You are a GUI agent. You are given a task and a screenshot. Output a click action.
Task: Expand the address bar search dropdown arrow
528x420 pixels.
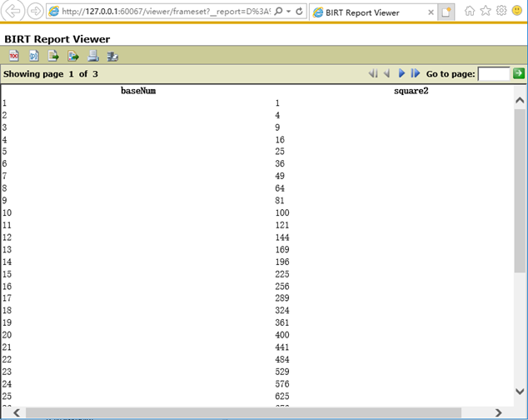288,12
